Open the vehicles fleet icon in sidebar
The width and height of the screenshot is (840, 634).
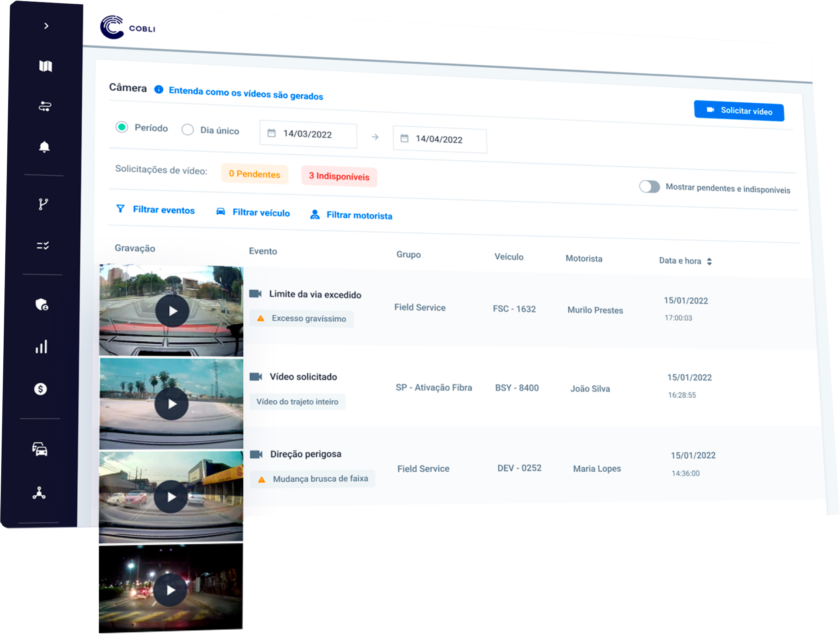point(40,449)
